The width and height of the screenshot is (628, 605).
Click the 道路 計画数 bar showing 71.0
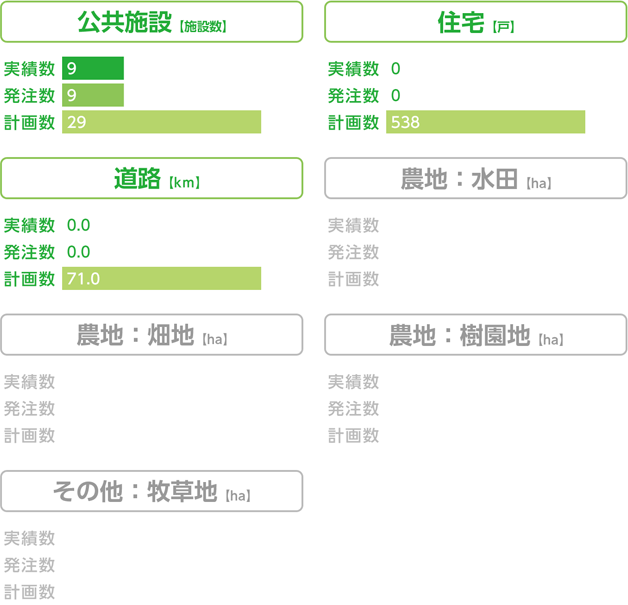click(161, 278)
